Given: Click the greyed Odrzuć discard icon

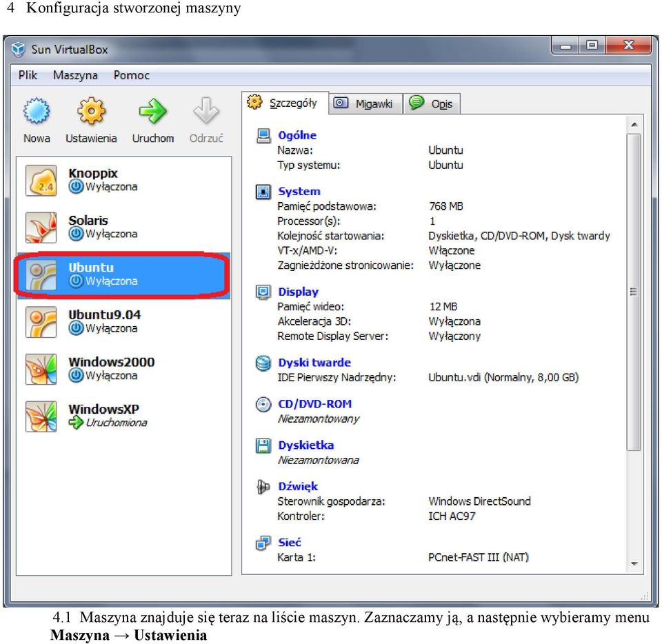Looking at the screenshot, I should 206,110.
